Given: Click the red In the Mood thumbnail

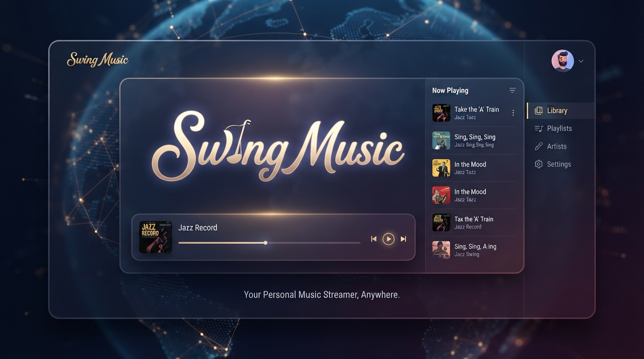Looking at the screenshot, I should (441, 195).
